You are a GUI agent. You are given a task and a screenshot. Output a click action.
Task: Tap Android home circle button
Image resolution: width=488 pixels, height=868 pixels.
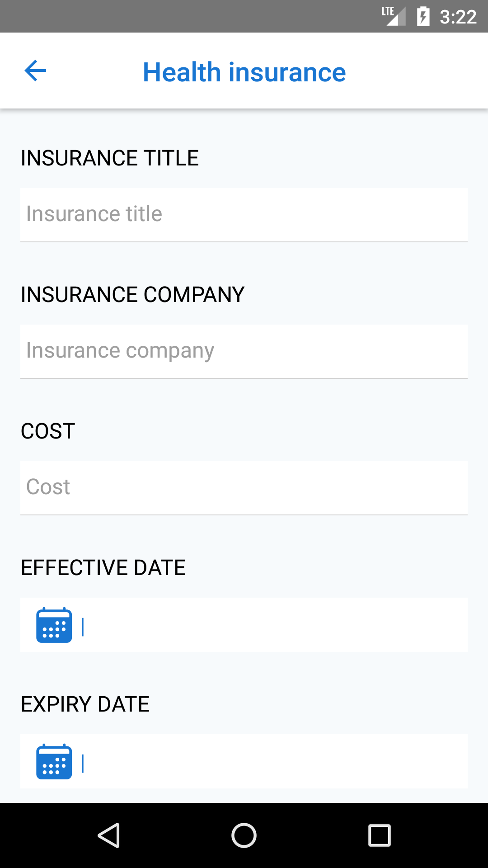tap(244, 835)
